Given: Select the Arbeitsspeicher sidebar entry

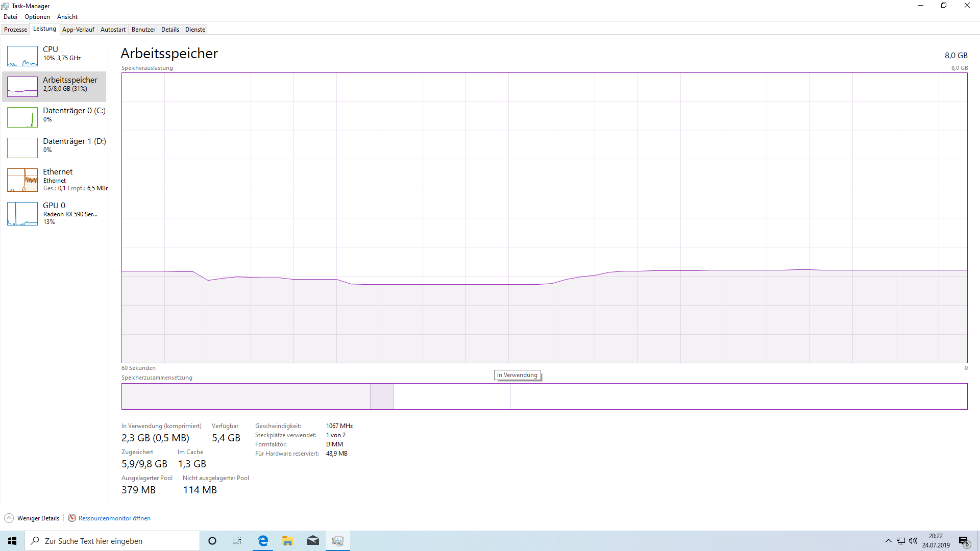Looking at the screenshot, I should tap(54, 86).
